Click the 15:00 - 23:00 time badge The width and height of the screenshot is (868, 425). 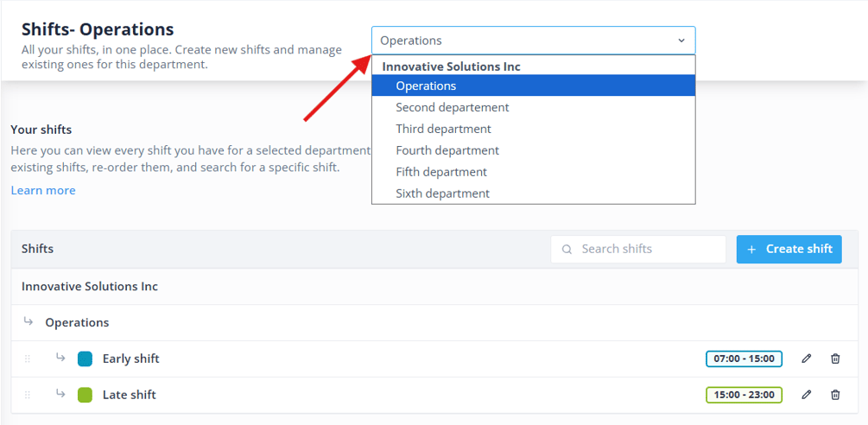pos(744,395)
